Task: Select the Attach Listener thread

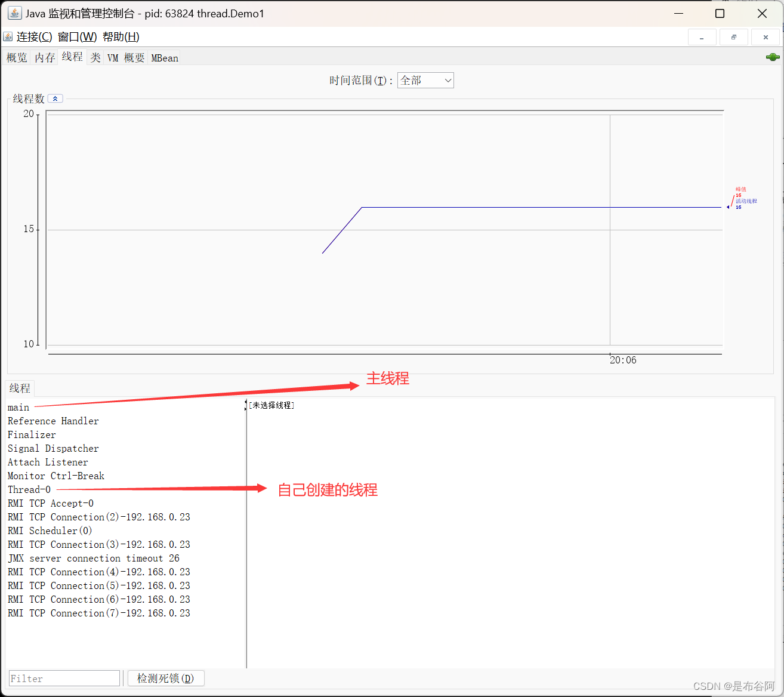Action: tap(48, 462)
